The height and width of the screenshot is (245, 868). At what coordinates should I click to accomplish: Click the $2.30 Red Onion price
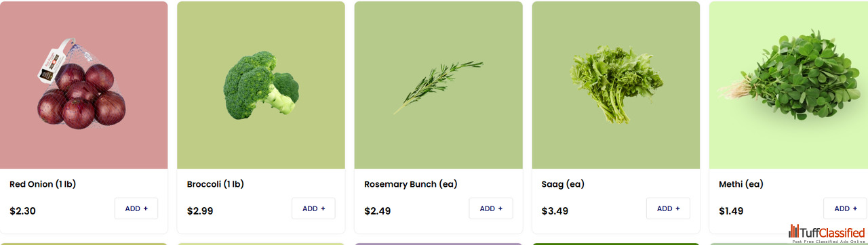pos(22,211)
